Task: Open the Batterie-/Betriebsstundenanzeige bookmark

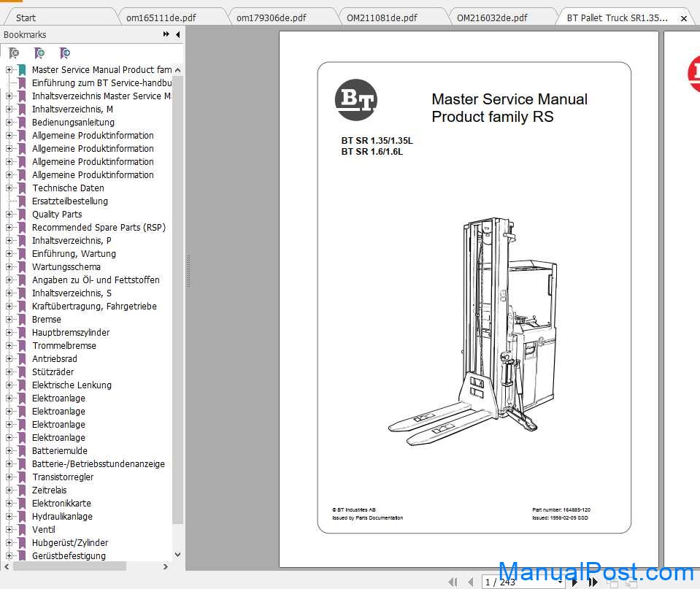Action: tap(99, 464)
